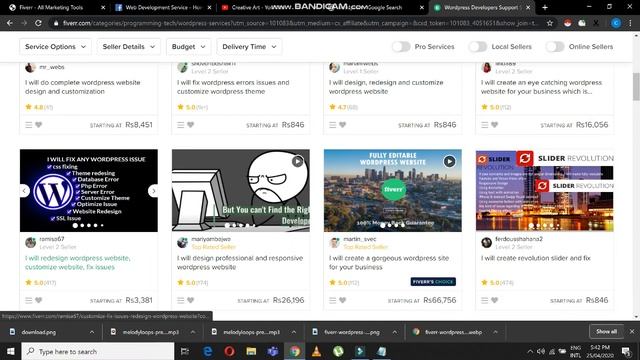Image resolution: width=640 pixels, height=360 pixels.
Task: Click the page vertical scrollbar thumb
Action: coord(636,87)
